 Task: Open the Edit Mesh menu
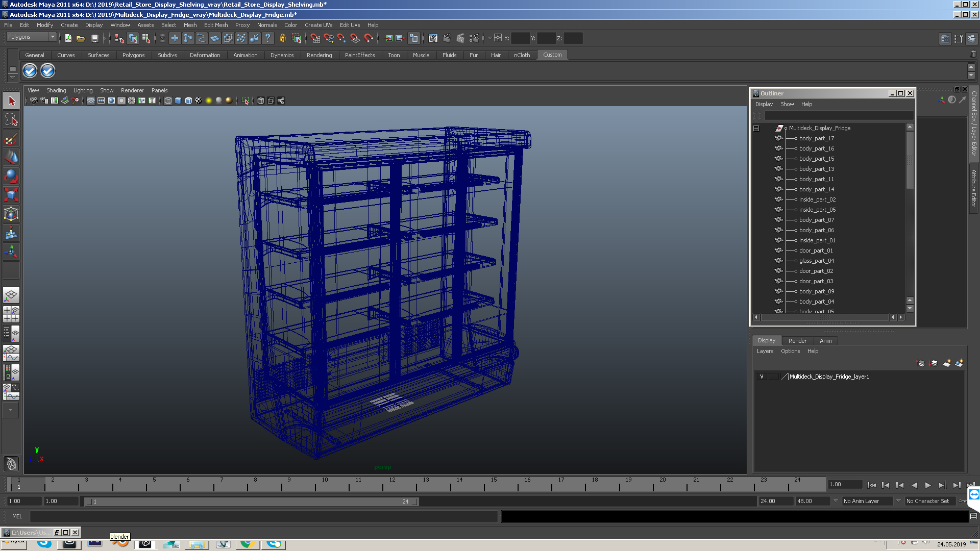pos(215,25)
